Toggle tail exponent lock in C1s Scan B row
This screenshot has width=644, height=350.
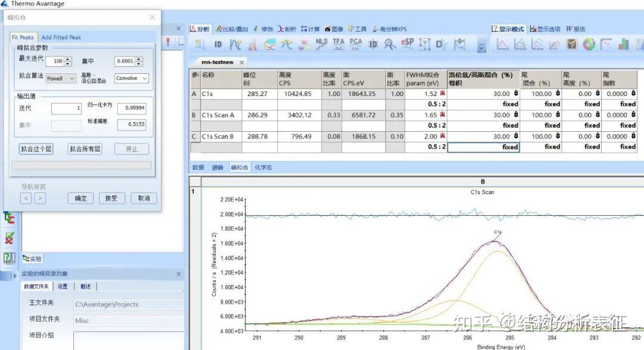coord(633,136)
